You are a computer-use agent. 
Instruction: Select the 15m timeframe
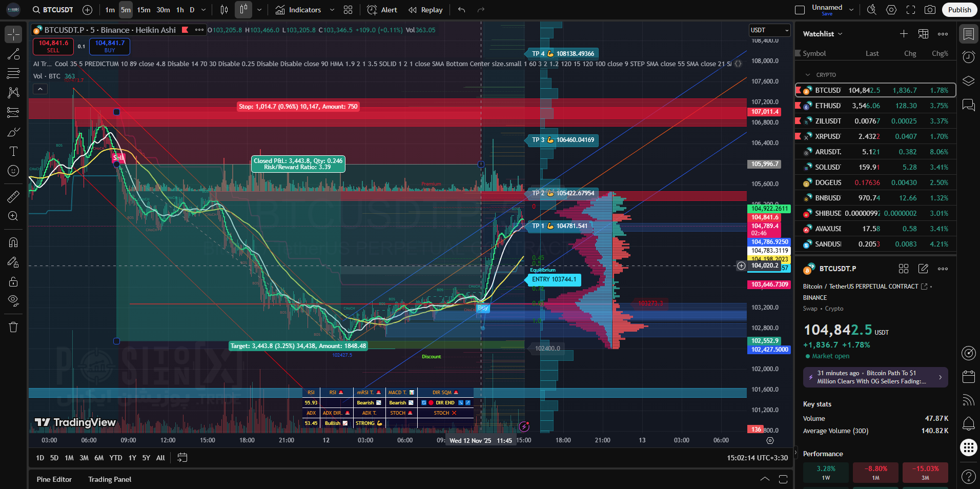pos(144,10)
